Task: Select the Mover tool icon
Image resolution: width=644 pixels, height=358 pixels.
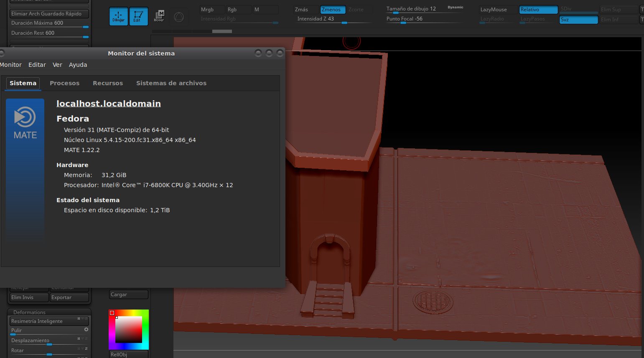Action: pyautogui.click(x=159, y=16)
